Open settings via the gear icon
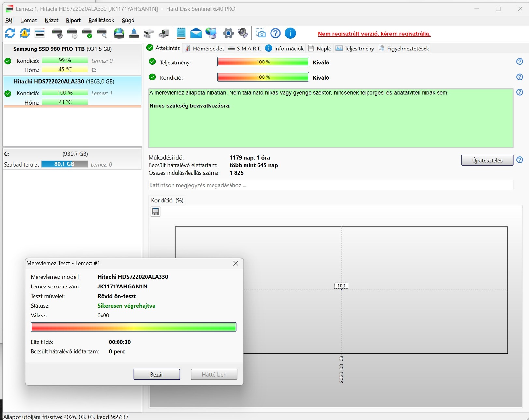The height and width of the screenshot is (420, 529). pyautogui.click(x=228, y=33)
